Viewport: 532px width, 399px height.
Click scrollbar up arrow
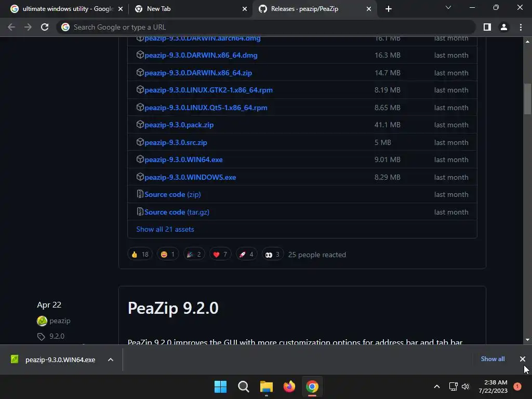528,42
